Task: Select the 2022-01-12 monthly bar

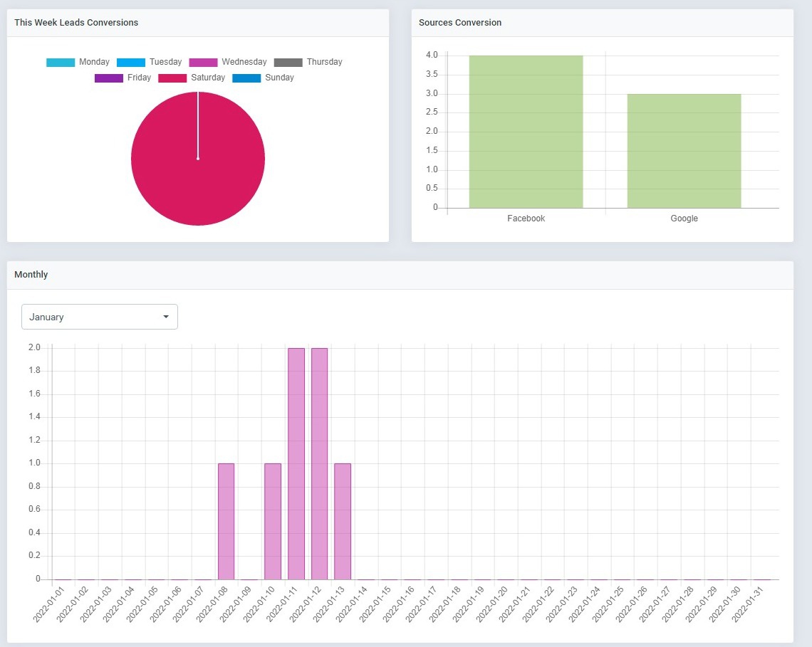Action: pos(319,463)
